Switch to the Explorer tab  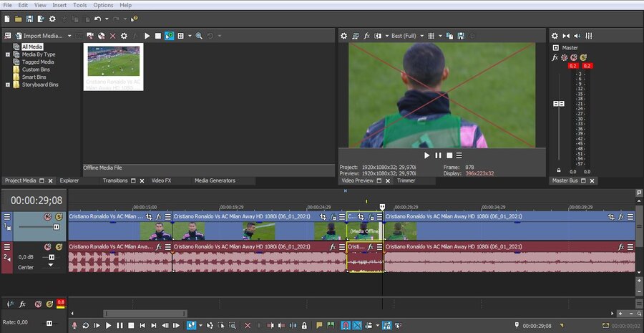(69, 180)
